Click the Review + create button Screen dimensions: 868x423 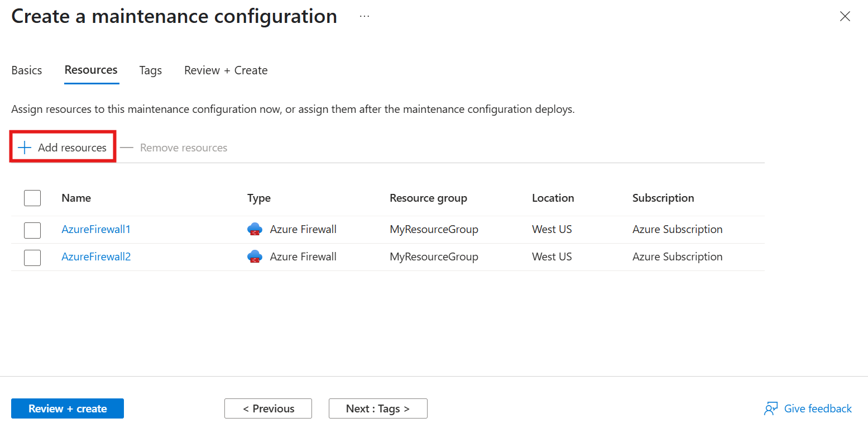[67, 408]
